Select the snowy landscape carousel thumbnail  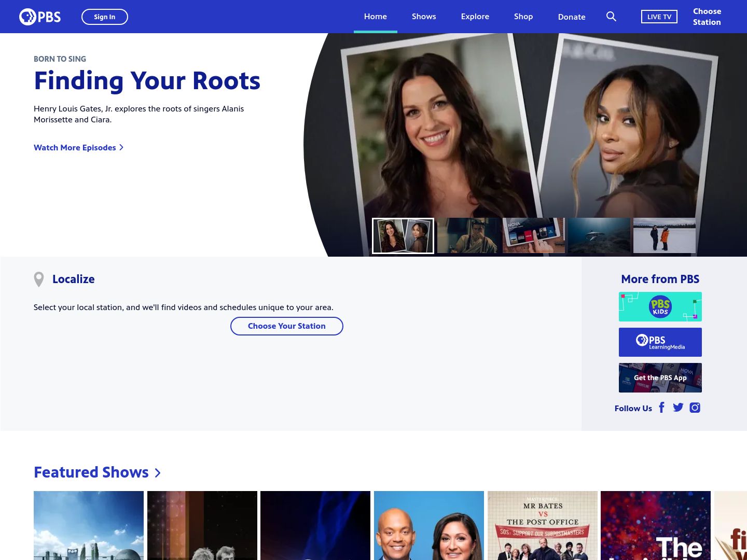pos(665,235)
